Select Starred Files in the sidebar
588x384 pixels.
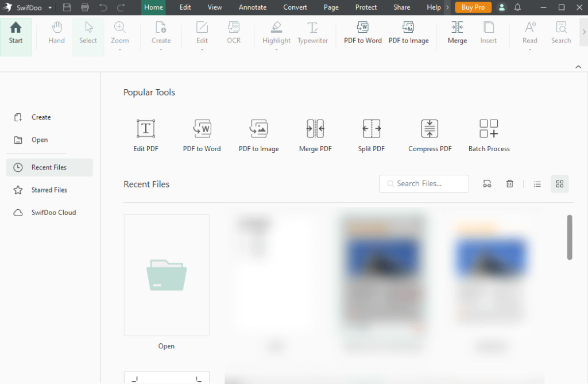tap(49, 190)
